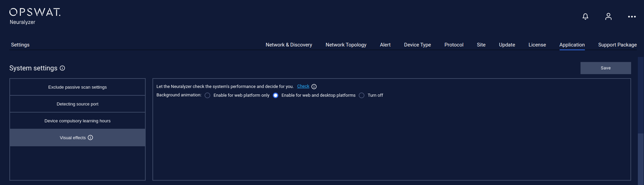Select Enable for web and desktop platforms
644x185 pixels.
tap(276, 95)
